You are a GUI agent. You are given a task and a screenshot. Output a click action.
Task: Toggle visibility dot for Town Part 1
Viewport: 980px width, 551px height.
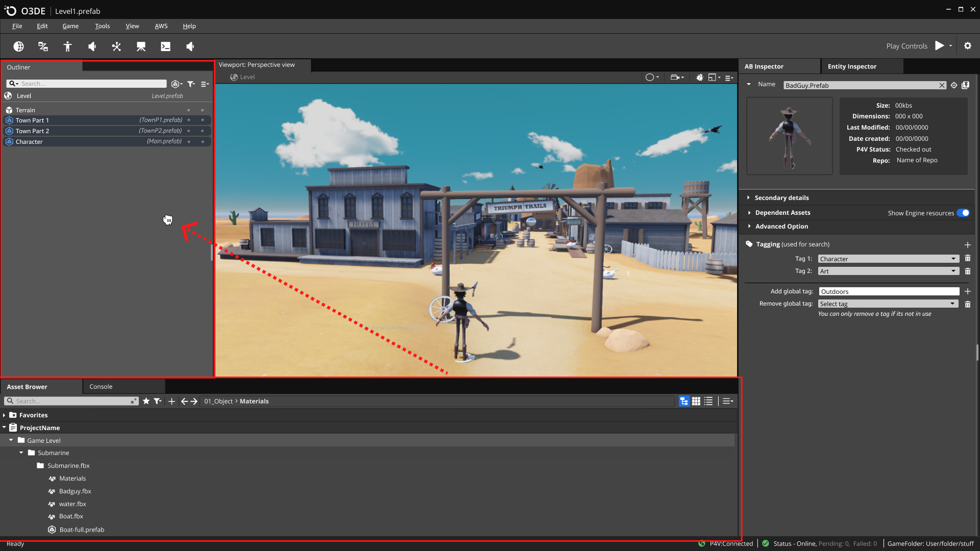189,120
